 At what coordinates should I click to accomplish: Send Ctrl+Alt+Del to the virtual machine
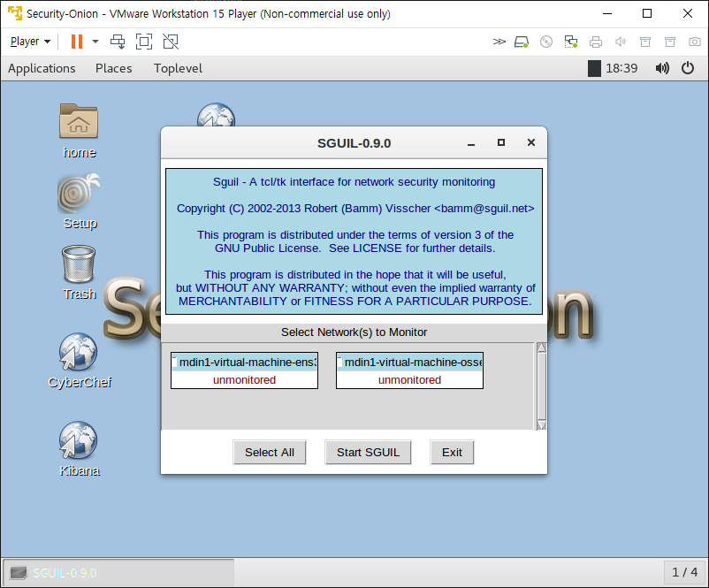click(118, 42)
